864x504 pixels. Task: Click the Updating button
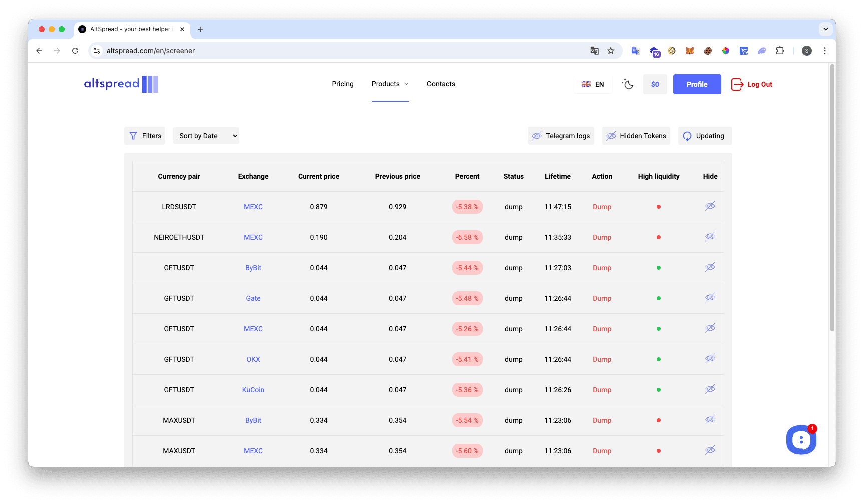tap(705, 136)
